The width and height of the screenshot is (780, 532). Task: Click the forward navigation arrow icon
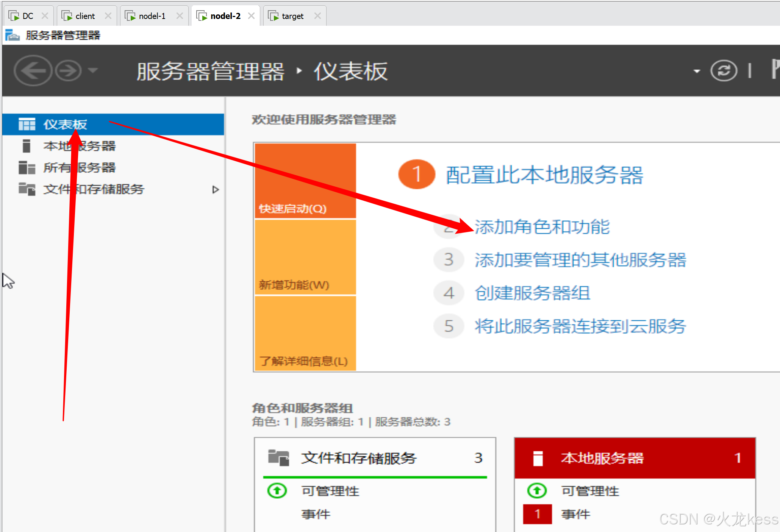tap(69, 70)
